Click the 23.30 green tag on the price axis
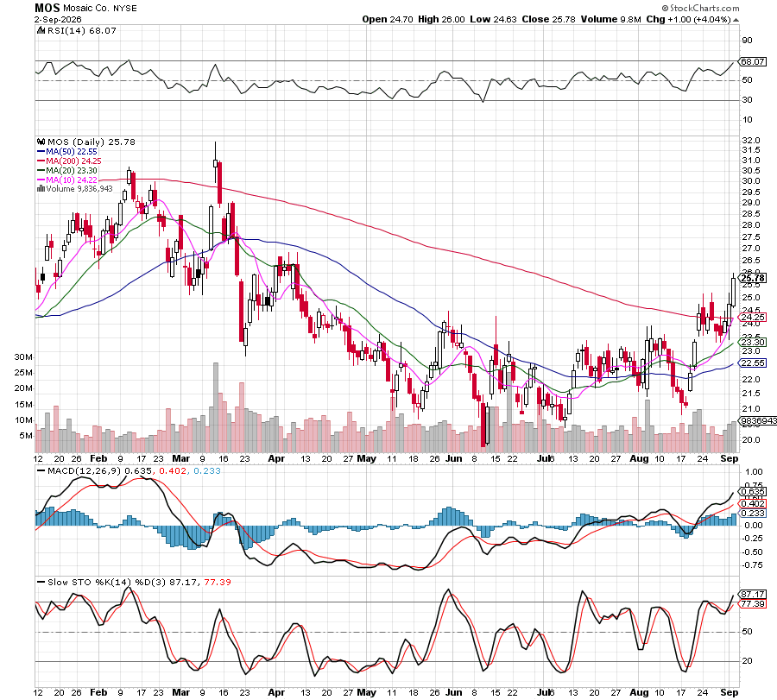The image size is (777, 700). [753, 343]
